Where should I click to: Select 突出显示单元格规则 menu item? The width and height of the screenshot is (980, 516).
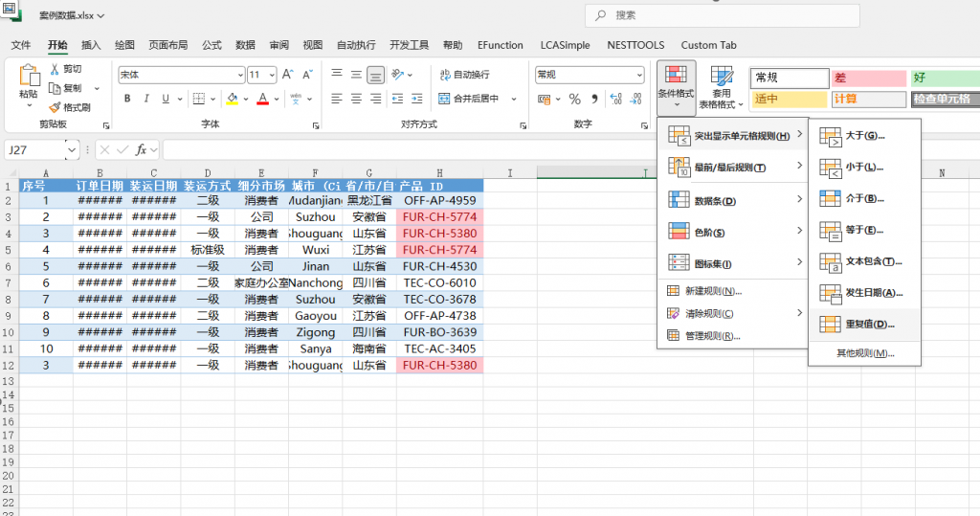coord(733,135)
